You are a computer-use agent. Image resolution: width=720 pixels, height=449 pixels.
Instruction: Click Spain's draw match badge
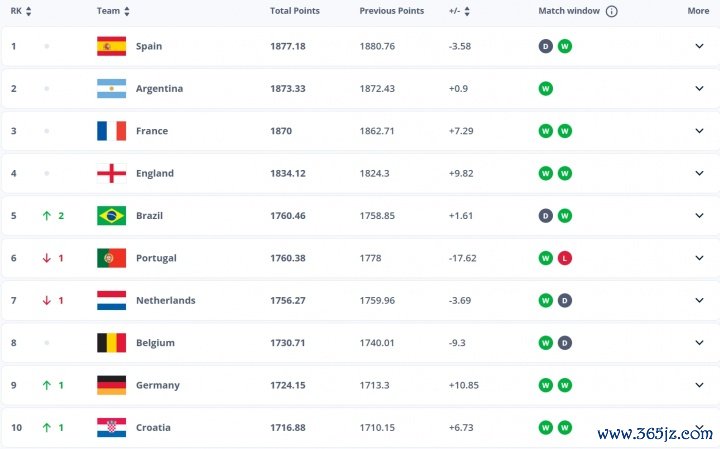click(546, 46)
